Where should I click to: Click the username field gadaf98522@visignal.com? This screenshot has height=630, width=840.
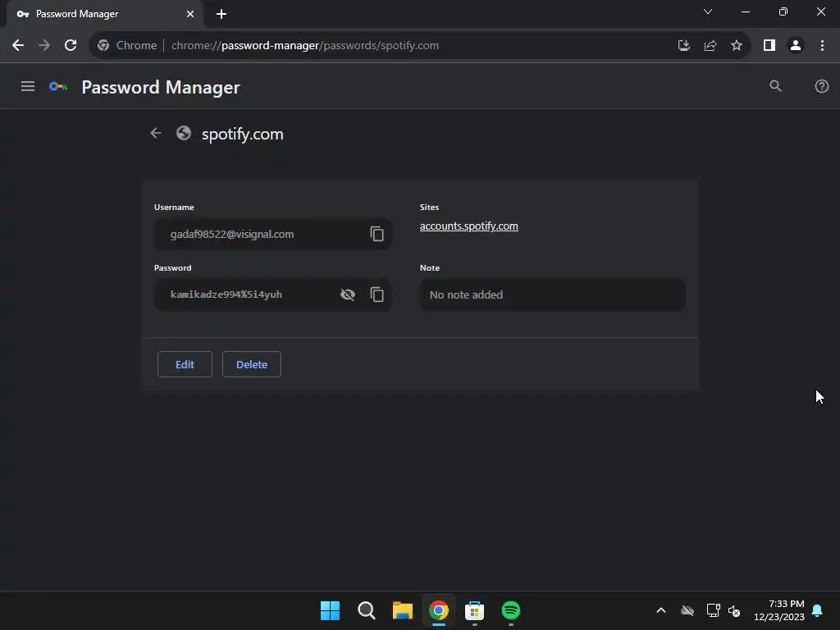[272, 234]
